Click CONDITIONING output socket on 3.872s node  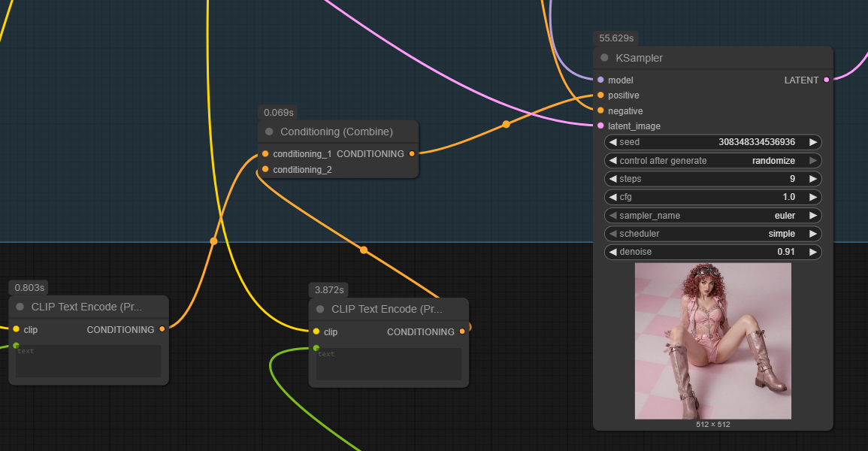[x=462, y=331]
